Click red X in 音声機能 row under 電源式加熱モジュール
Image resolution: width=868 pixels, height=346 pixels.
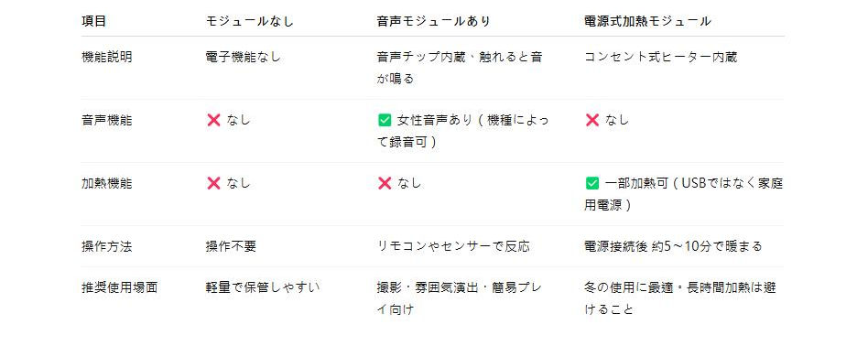point(592,120)
